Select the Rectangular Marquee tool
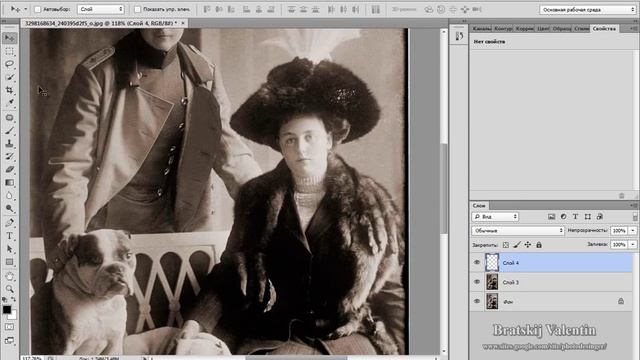The width and height of the screenshot is (640, 360). pos(9,51)
